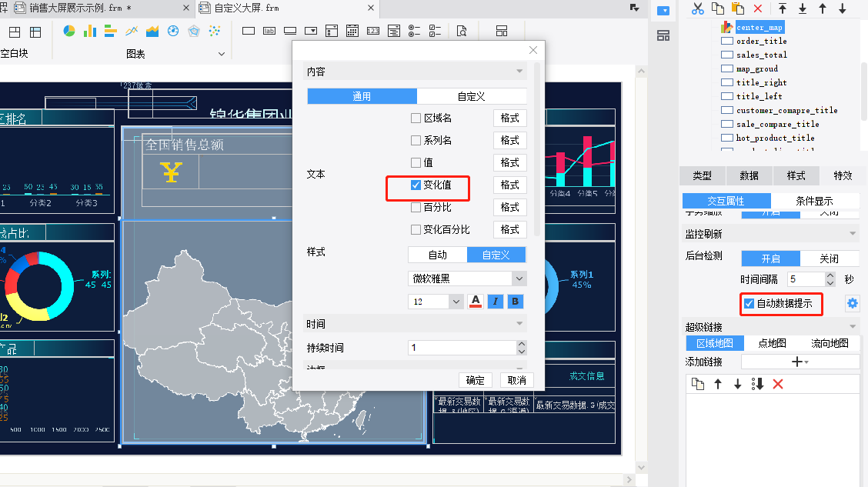868x487 pixels.
Task: Cut the selected component
Action: (x=697, y=8)
